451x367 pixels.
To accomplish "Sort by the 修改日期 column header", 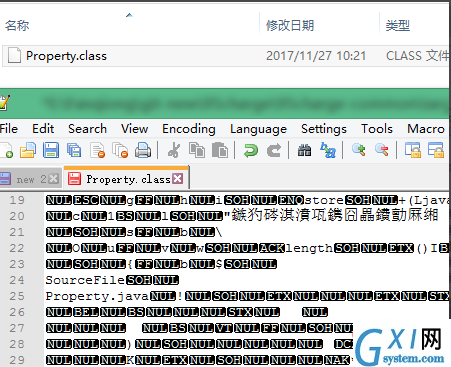I will click(x=290, y=25).
